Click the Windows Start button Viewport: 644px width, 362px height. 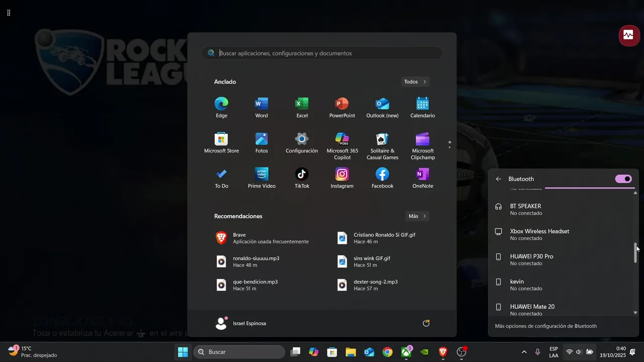pos(183,352)
